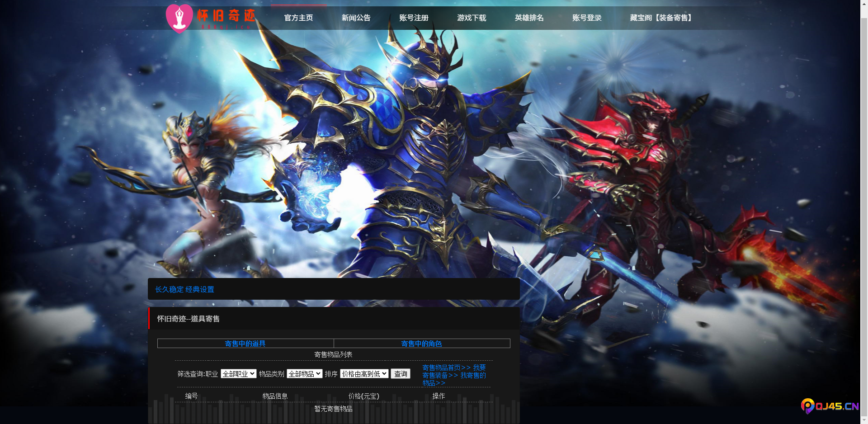Viewport: 868px width, 424px height.
Task: Click the 操作 column header
Action: [439, 396]
